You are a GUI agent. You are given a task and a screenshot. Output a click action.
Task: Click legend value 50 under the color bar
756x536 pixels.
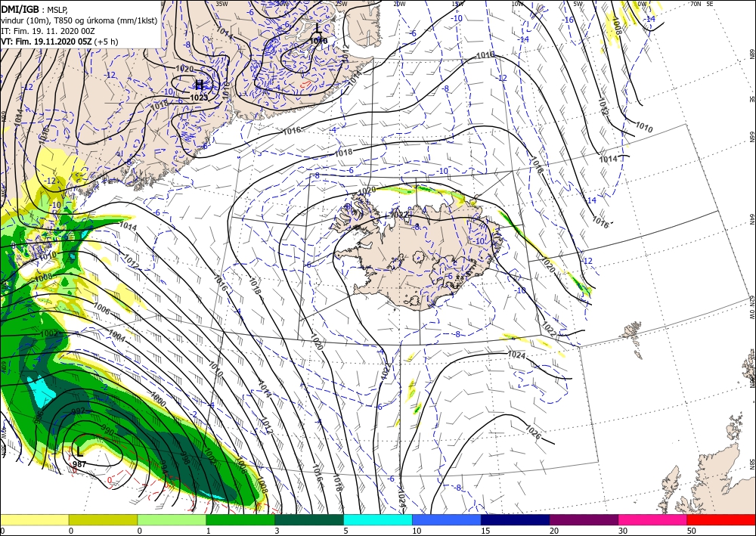[692, 531]
